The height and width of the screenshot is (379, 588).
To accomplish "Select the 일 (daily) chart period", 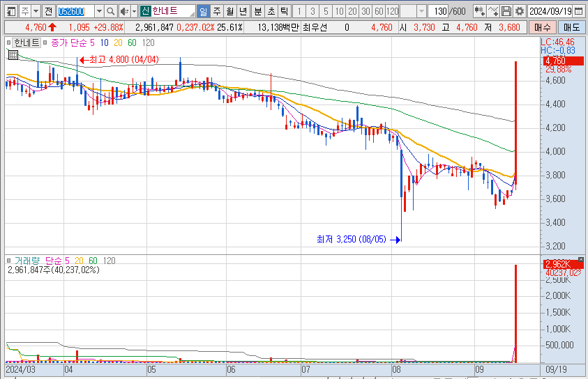I will (x=203, y=11).
